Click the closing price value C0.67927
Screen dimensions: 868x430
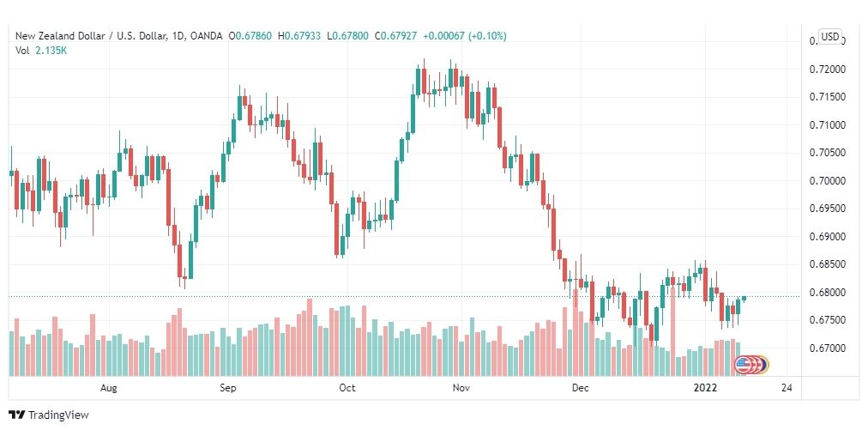[x=396, y=36]
